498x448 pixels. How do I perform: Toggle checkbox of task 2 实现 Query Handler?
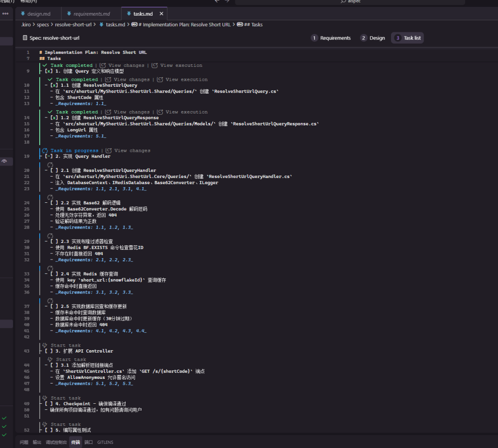48,156
